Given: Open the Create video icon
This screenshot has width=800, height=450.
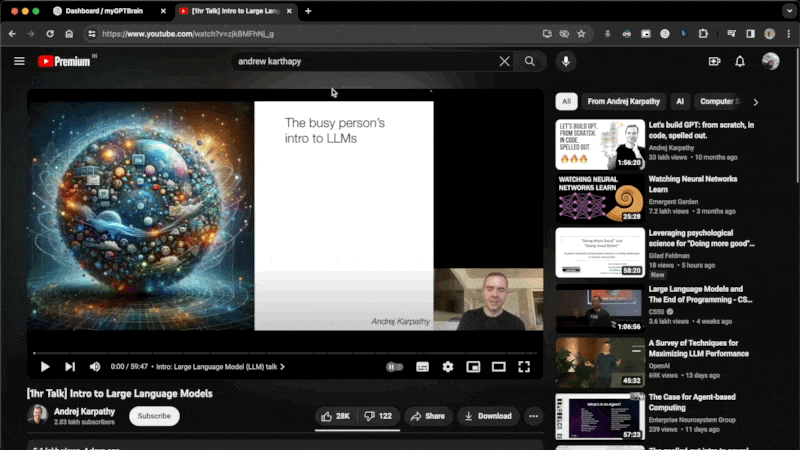Looking at the screenshot, I should click(714, 61).
